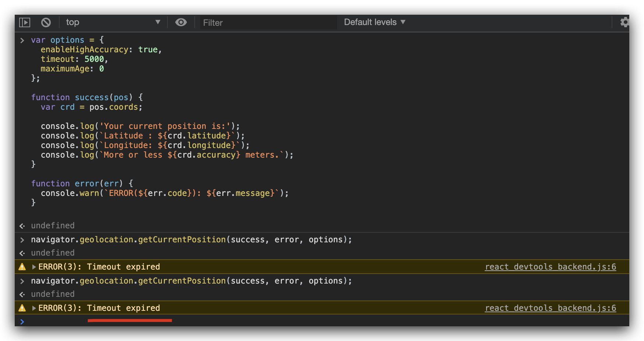Click the second navigator.geolocation.getCurrentPosition command entry
644x341 pixels.
point(191,281)
